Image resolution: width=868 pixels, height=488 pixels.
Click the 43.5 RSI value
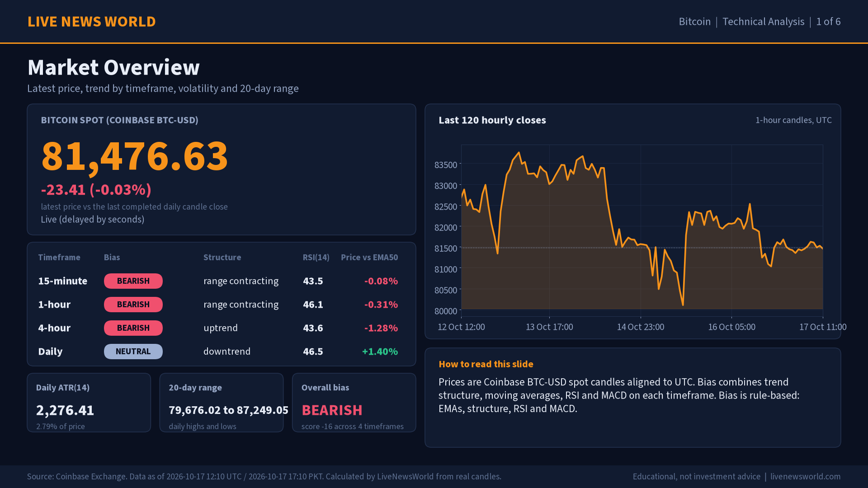click(313, 281)
